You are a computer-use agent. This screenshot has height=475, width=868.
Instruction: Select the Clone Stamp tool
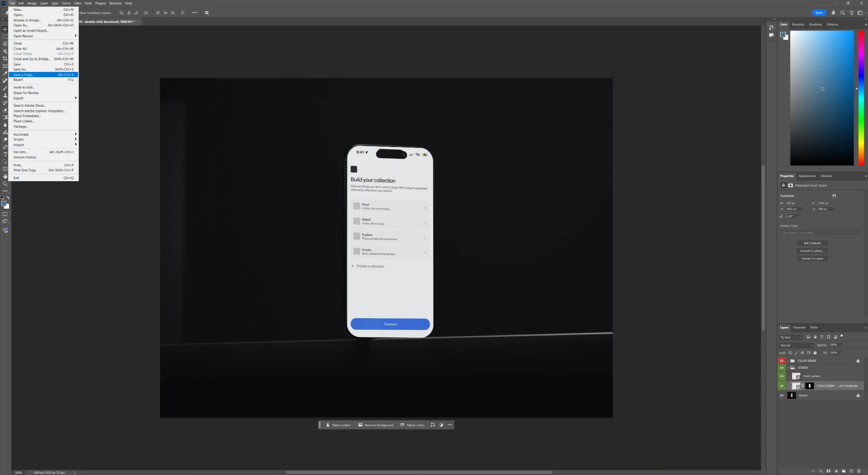point(5,95)
